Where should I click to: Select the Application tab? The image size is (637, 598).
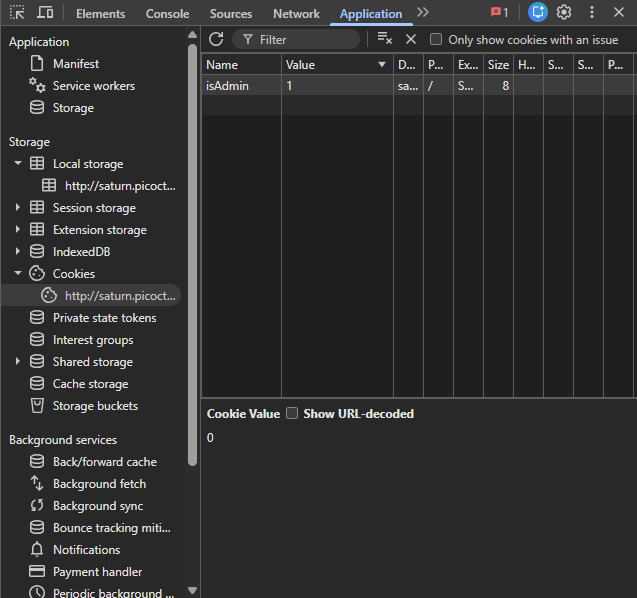pos(371,14)
